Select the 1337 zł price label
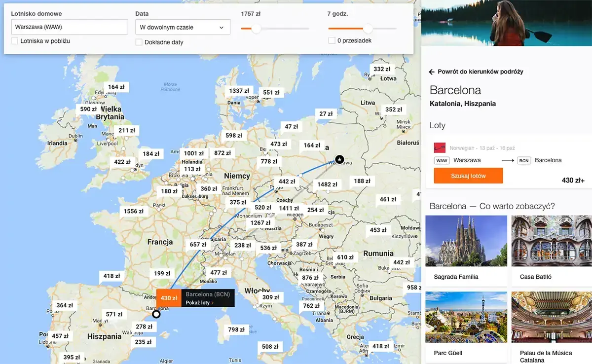This screenshot has width=592, height=364. pos(239,91)
